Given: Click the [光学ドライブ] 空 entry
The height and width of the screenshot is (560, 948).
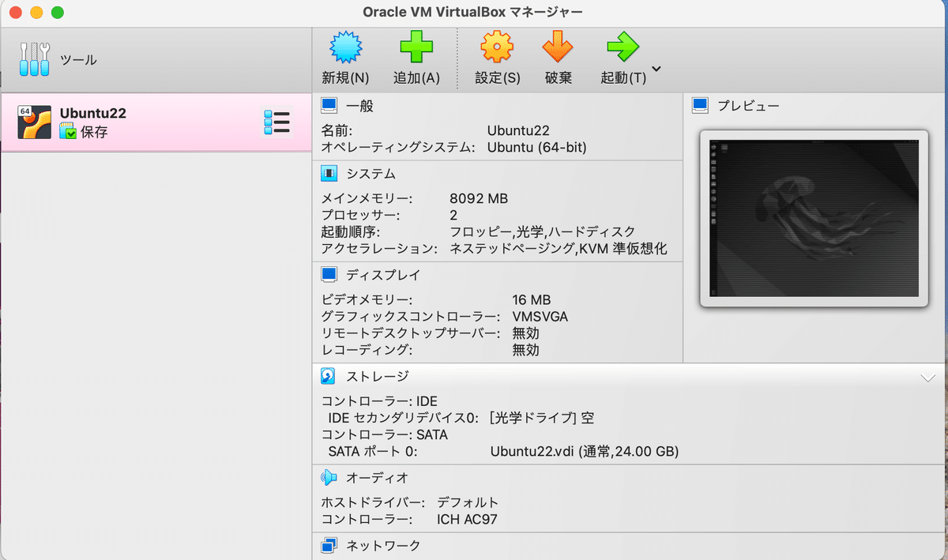Looking at the screenshot, I should (x=542, y=418).
